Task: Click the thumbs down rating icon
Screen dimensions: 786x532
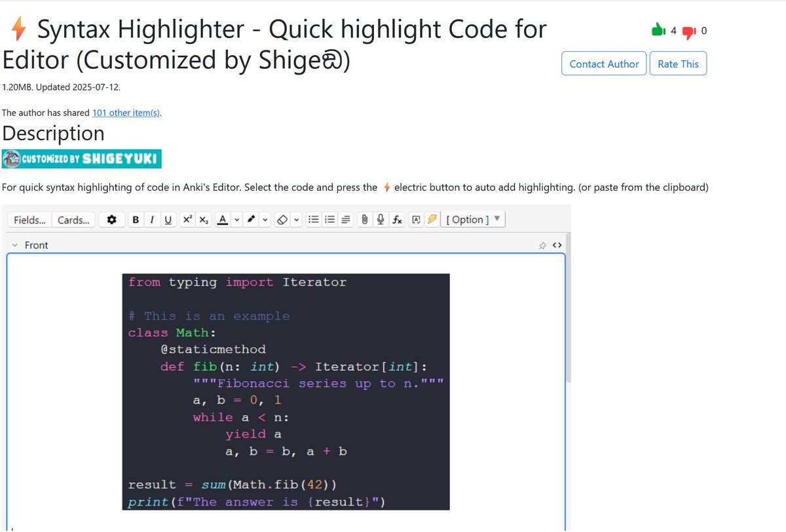Action: tap(688, 31)
